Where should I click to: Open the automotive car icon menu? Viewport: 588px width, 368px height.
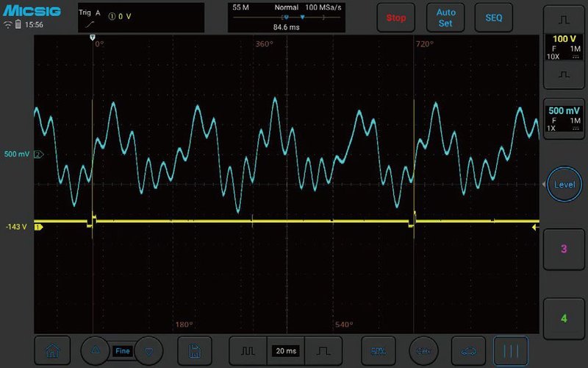[468, 351]
